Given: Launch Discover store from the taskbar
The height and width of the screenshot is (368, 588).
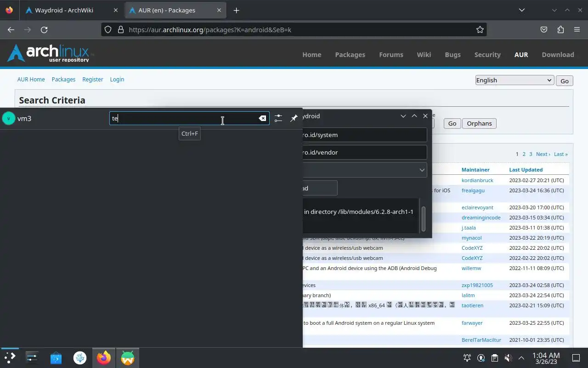Looking at the screenshot, I should [x=56, y=357].
